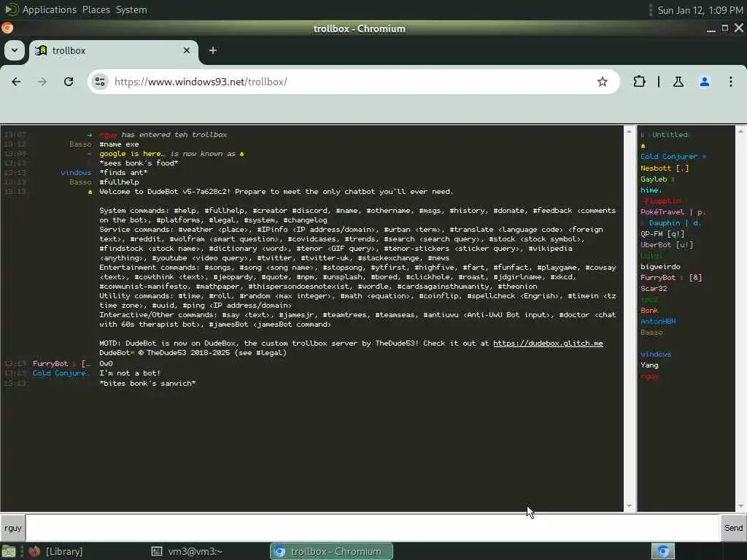Click trollbox - Chromium taskbar entry
The image size is (747, 560).
pos(332,551)
